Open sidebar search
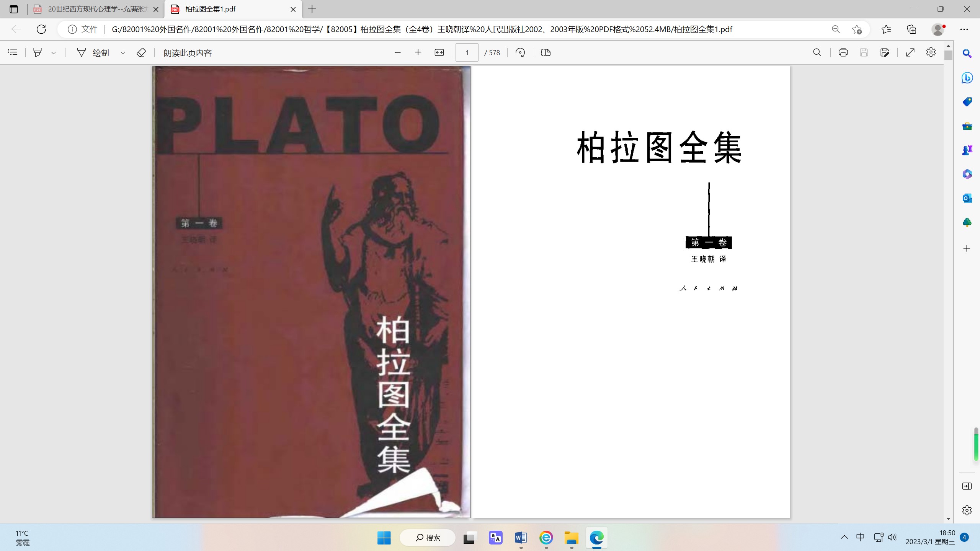 point(967,54)
